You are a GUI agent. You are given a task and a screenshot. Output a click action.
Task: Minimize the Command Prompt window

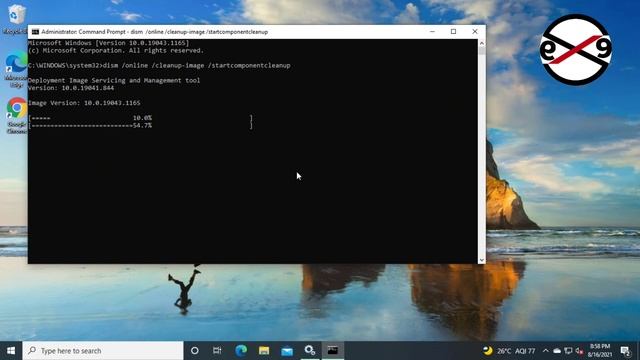(x=432, y=32)
